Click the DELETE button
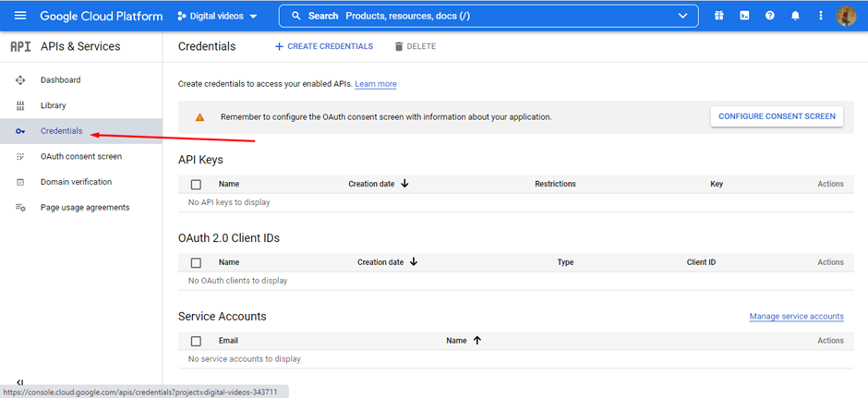The image size is (868, 398). click(x=416, y=46)
